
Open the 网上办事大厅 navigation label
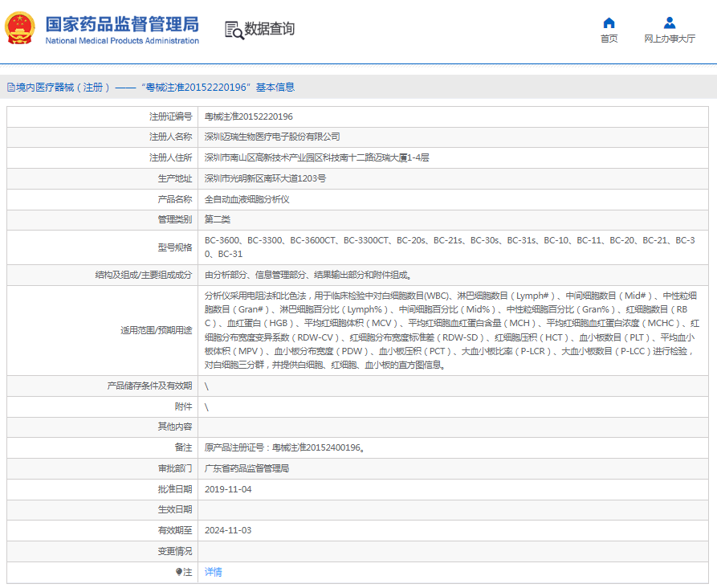point(669,39)
